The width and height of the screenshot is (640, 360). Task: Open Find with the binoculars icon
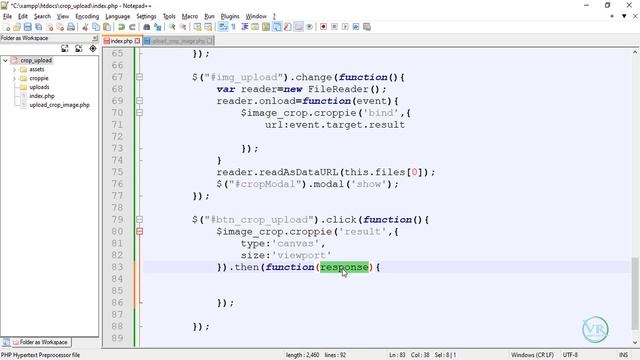[147, 27]
